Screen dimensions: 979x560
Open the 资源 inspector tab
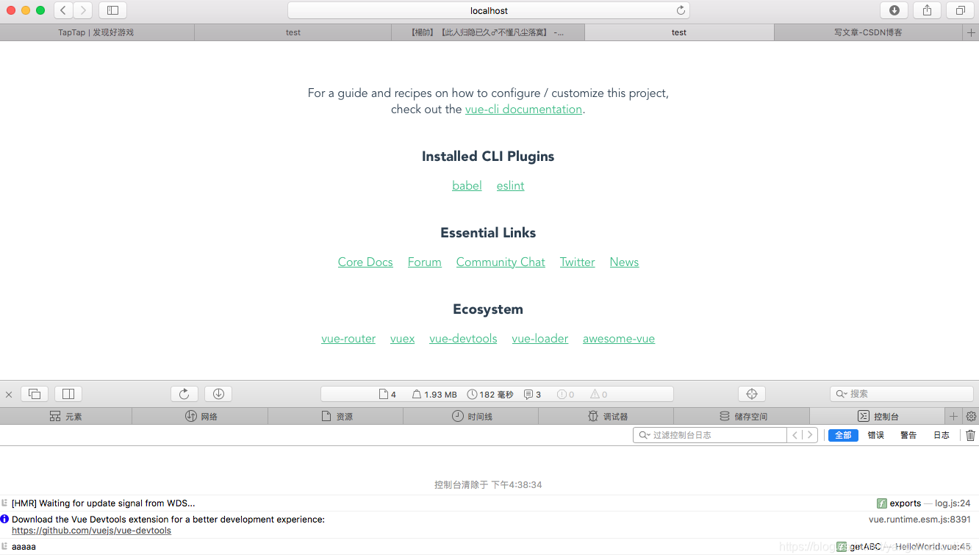pos(336,417)
